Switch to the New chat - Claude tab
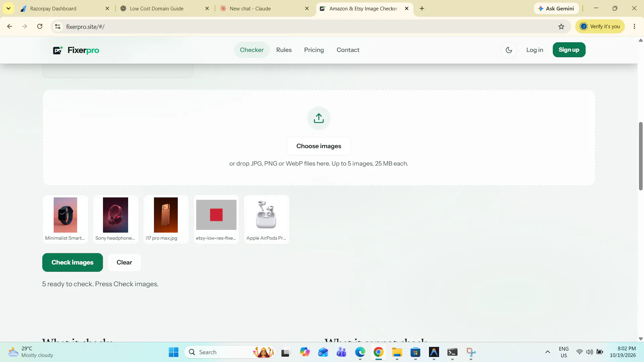Image resolution: width=644 pixels, height=362 pixels. (264, 8)
